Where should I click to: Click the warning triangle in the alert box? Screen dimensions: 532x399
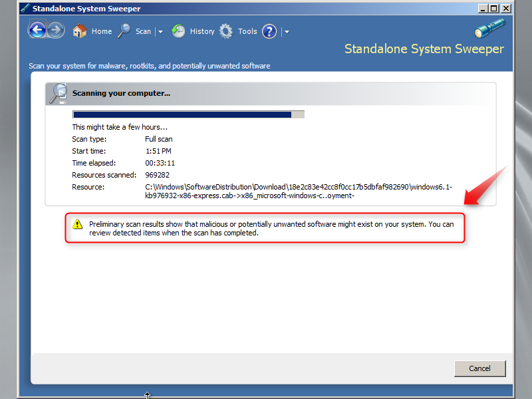(77, 224)
